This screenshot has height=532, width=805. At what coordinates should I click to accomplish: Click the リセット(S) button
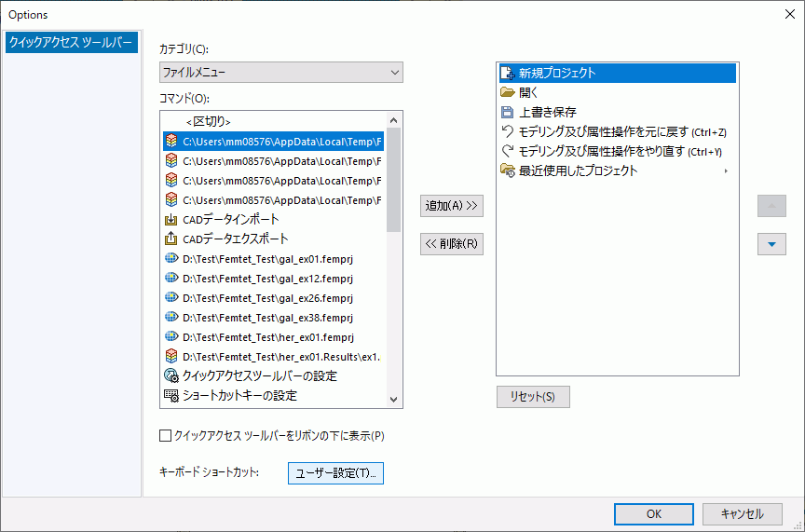click(x=532, y=397)
